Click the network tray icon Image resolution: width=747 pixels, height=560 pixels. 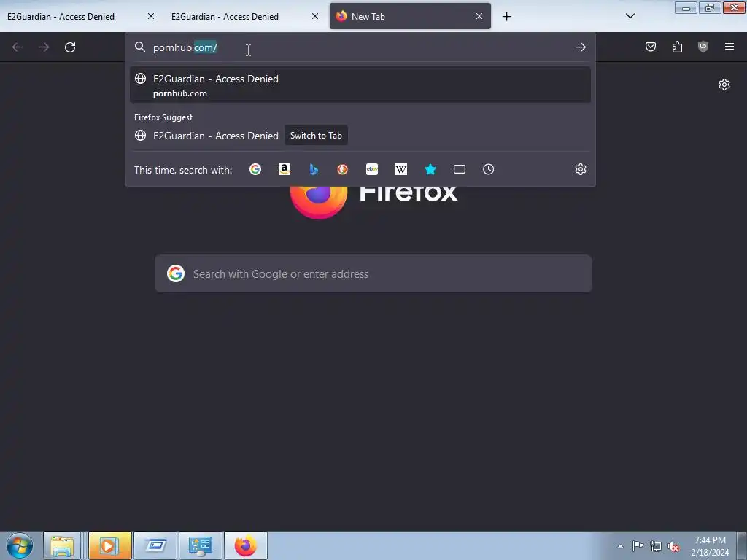click(x=656, y=546)
